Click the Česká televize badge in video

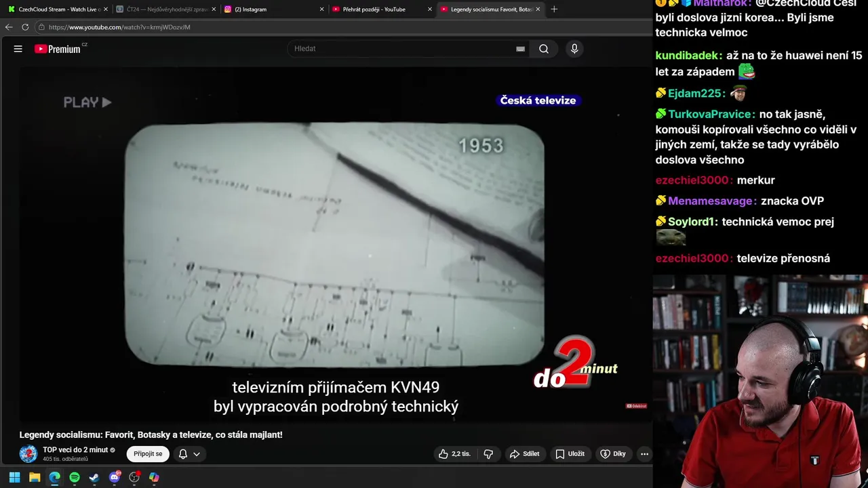538,100
